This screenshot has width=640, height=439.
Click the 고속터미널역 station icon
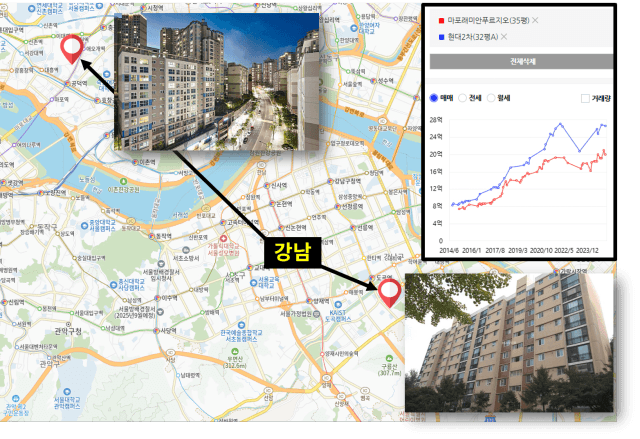(x=223, y=223)
